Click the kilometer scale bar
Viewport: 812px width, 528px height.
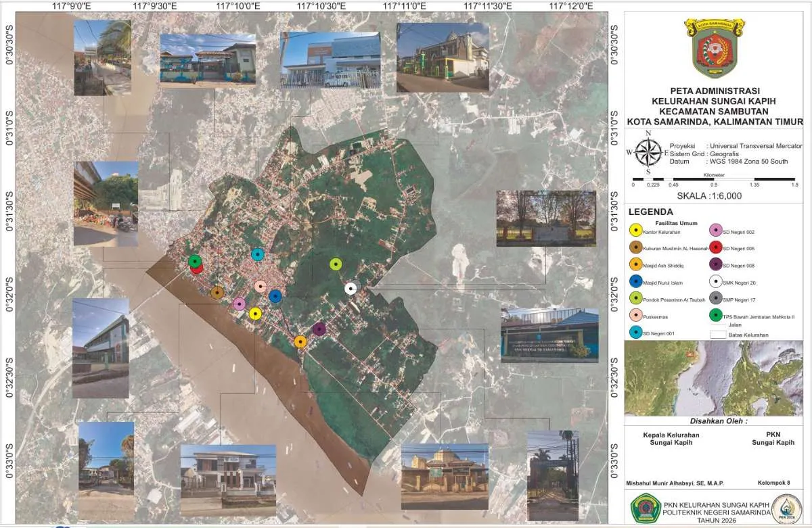714,179
